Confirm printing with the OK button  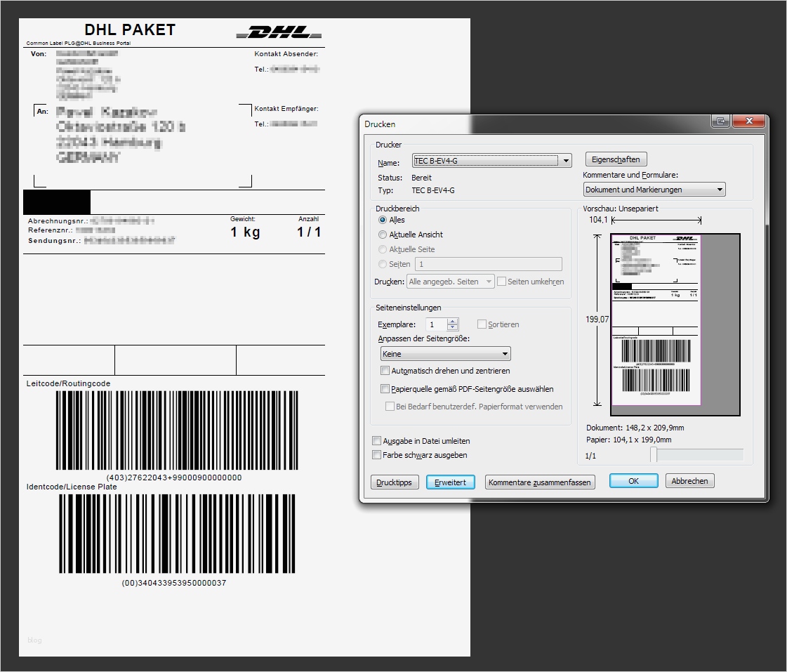pos(633,481)
